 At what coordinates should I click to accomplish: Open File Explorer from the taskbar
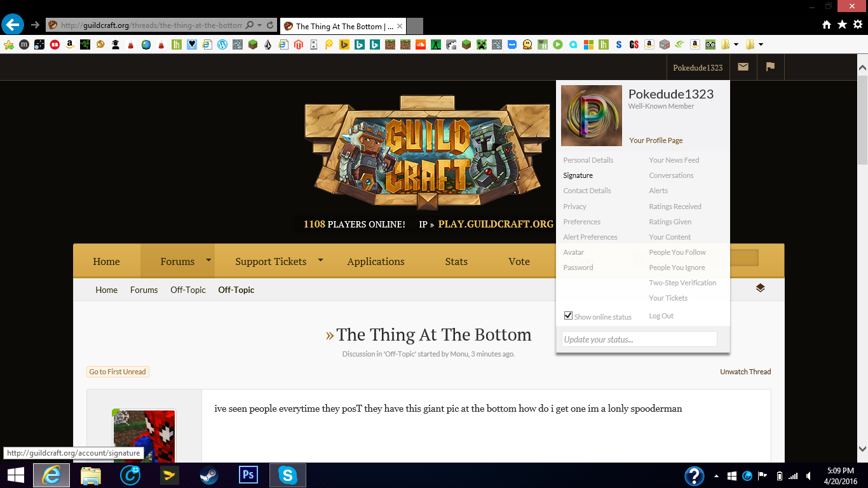[91, 475]
